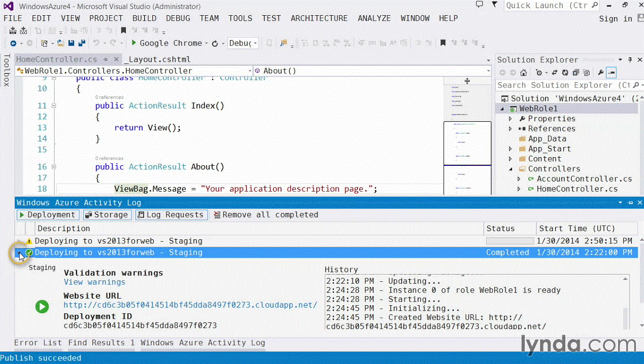Expand the App_Start folder
644x364 pixels.
(x=511, y=149)
